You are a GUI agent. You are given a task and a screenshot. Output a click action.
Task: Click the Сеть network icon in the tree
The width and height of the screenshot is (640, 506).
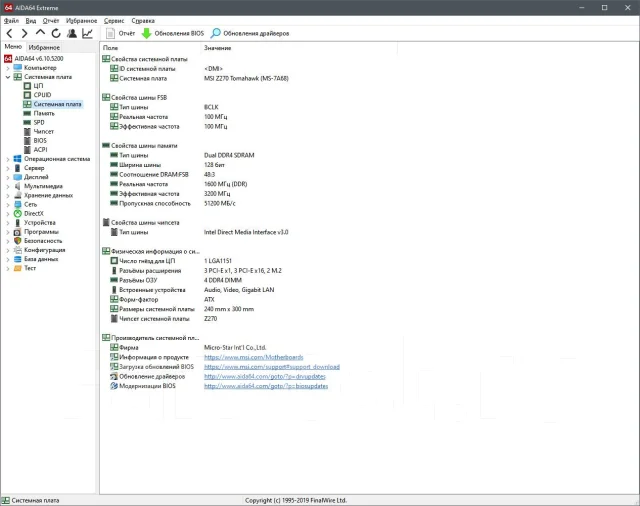tap(18, 204)
